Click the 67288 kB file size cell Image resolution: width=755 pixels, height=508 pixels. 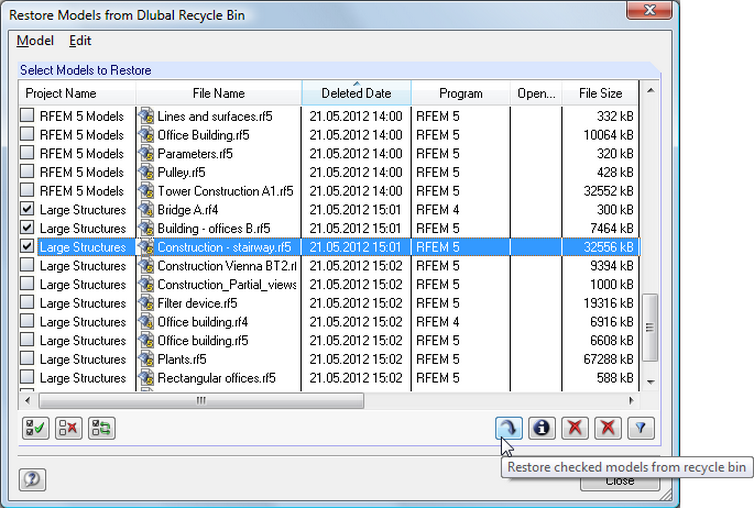pos(608,359)
